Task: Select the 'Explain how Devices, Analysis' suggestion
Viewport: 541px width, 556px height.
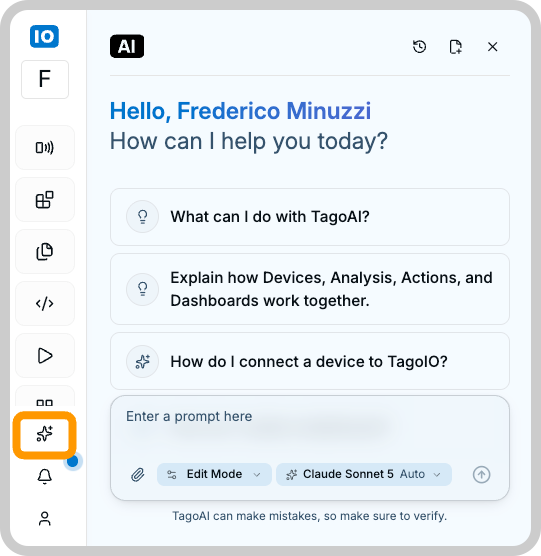Action: [x=310, y=289]
